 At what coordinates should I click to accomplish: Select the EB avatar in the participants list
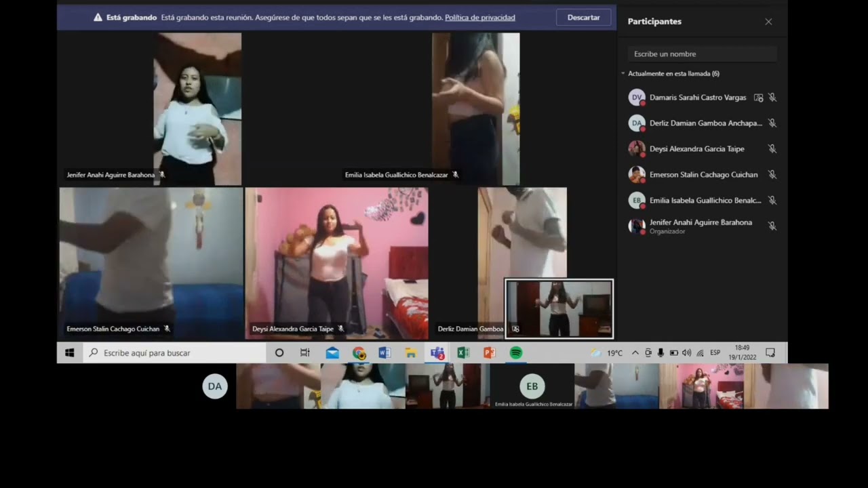[x=637, y=201]
